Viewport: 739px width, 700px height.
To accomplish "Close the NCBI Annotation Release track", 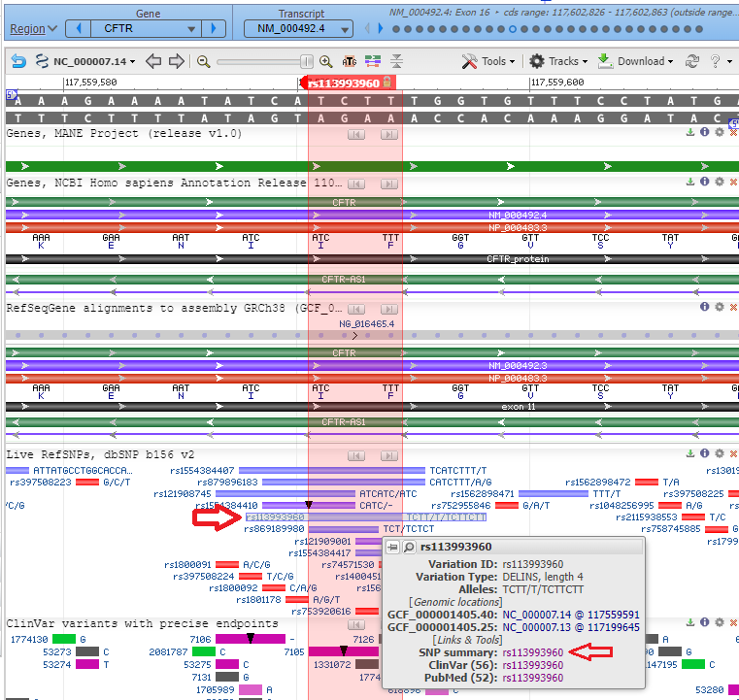I will [x=733, y=182].
